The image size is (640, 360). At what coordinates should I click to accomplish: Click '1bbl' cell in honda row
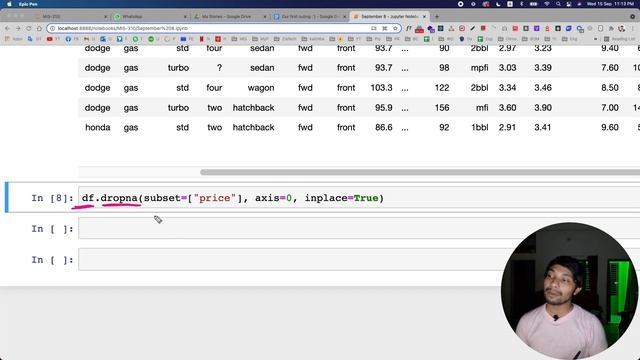tap(480, 127)
